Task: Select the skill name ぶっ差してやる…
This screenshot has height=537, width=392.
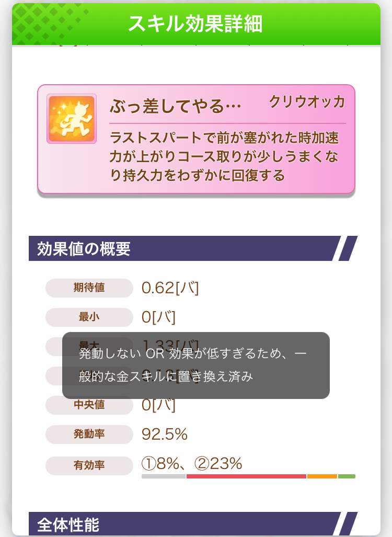Action: [x=175, y=106]
